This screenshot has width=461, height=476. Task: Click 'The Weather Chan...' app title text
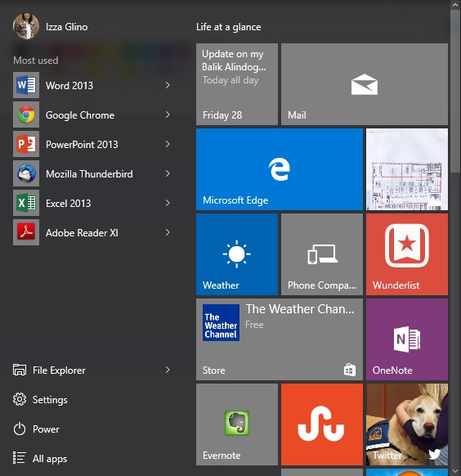click(300, 308)
